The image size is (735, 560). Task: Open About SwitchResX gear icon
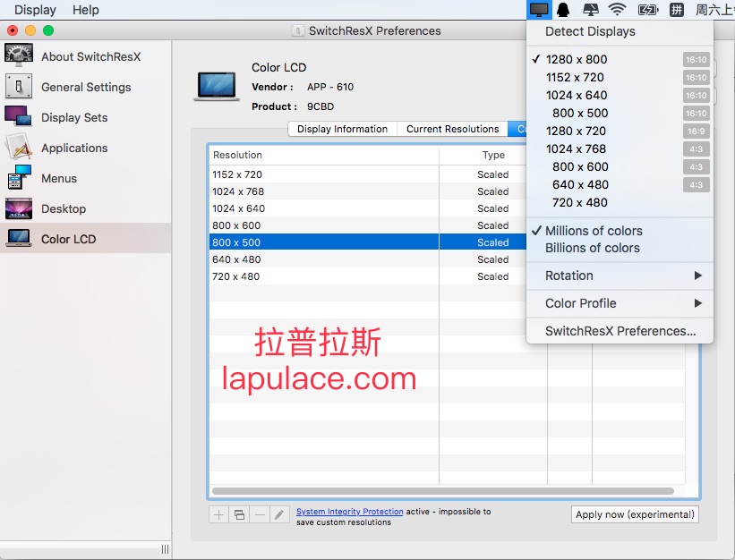click(x=19, y=55)
